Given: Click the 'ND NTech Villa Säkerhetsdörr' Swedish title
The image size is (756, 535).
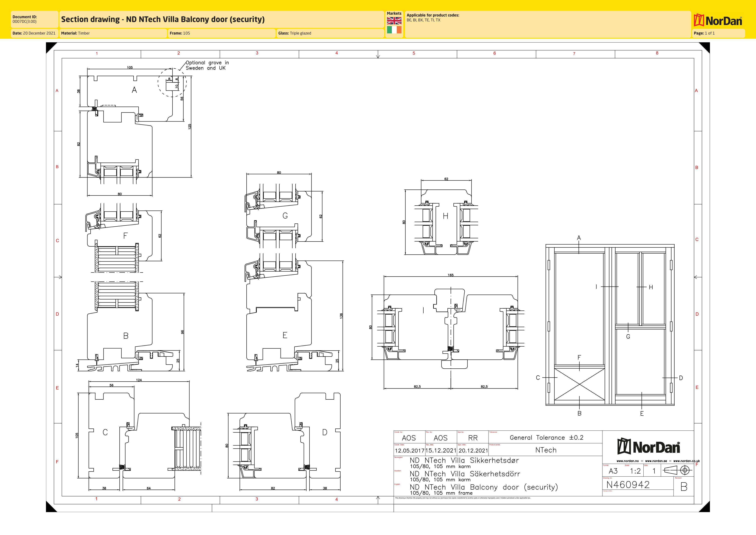Looking at the screenshot, I should pos(465,474).
